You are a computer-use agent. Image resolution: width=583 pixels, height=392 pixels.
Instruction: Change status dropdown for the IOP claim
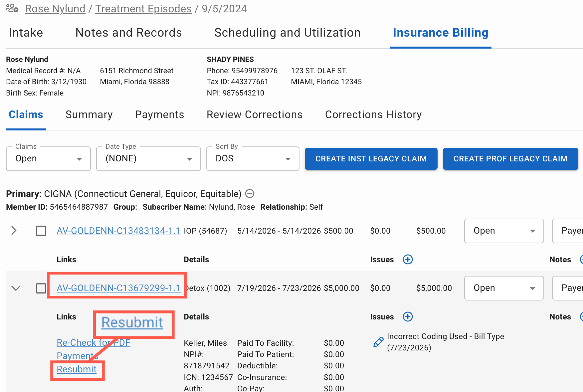tap(504, 231)
